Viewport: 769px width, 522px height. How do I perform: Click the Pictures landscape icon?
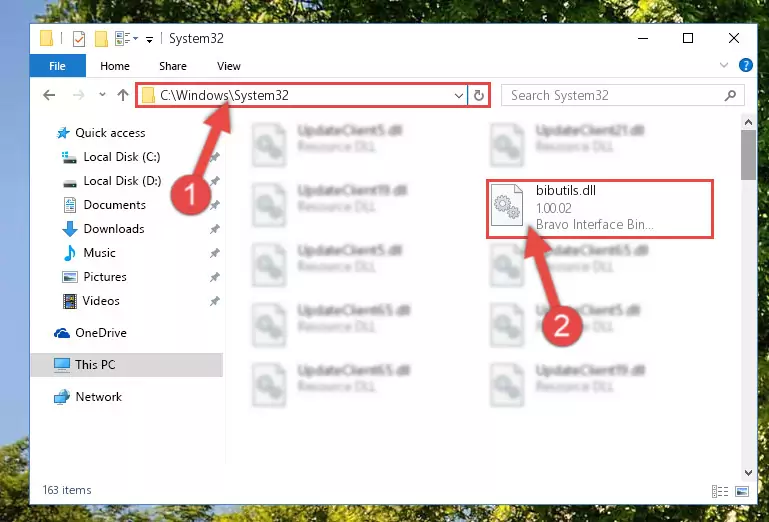[x=70, y=277]
